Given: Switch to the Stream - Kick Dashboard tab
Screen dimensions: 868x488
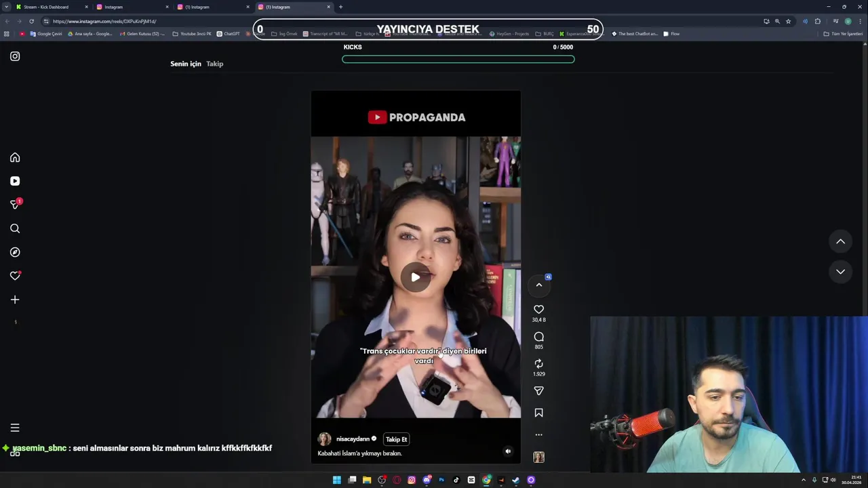Looking at the screenshot, I should pyautogui.click(x=52, y=7).
